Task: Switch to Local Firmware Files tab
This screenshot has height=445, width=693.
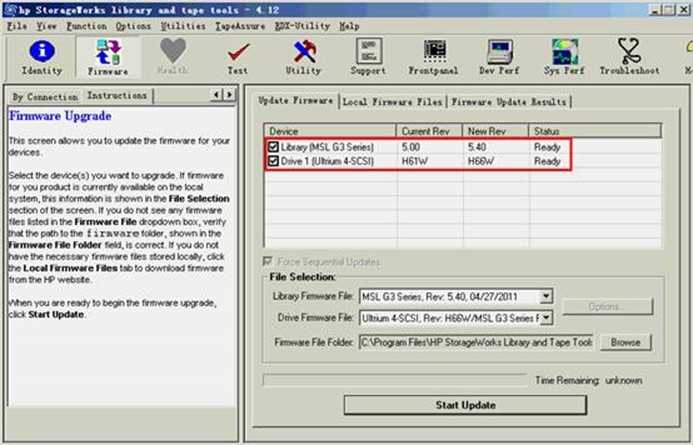Action: click(392, 102)
